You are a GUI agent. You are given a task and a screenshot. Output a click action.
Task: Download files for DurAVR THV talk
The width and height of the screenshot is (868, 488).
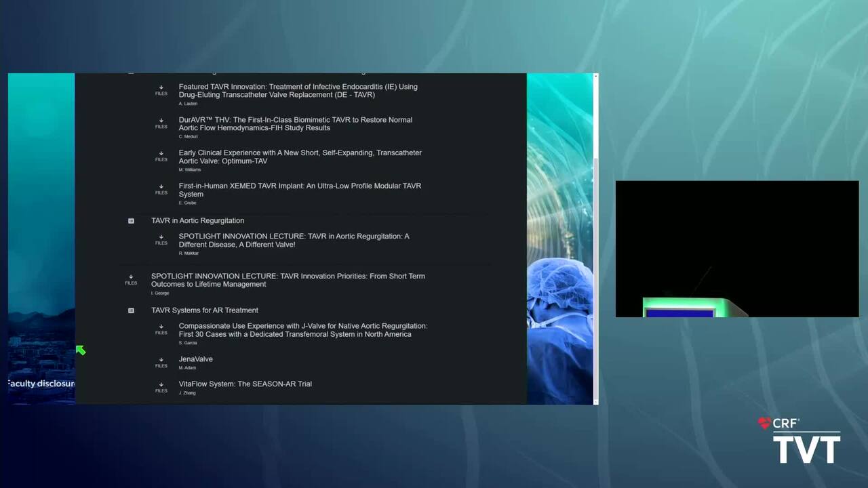161,123
